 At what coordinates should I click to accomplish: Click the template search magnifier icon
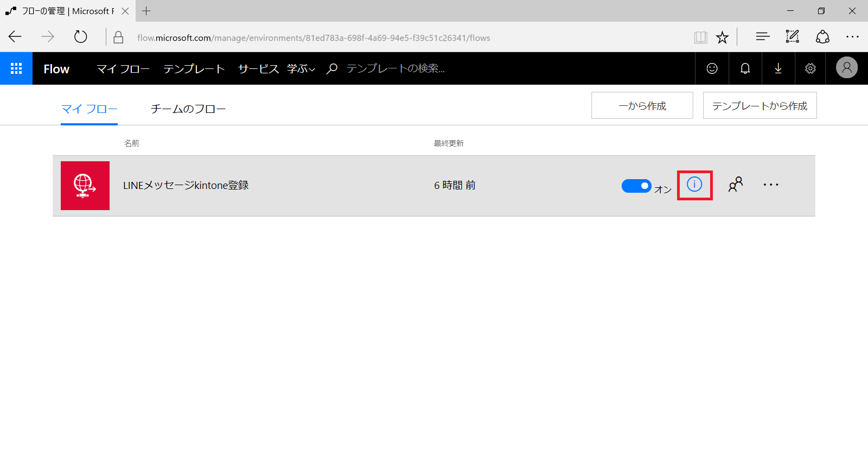tap(332, 68)
